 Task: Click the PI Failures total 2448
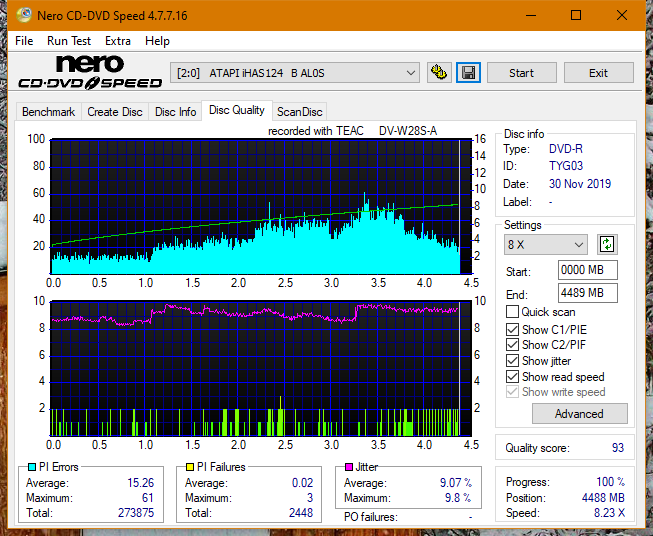click(x=301, y=512)
